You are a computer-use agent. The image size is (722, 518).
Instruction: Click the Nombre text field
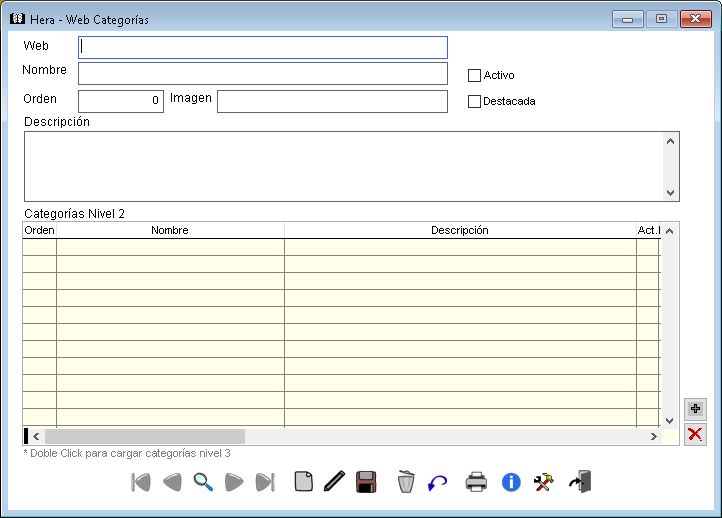coord(262,74)
